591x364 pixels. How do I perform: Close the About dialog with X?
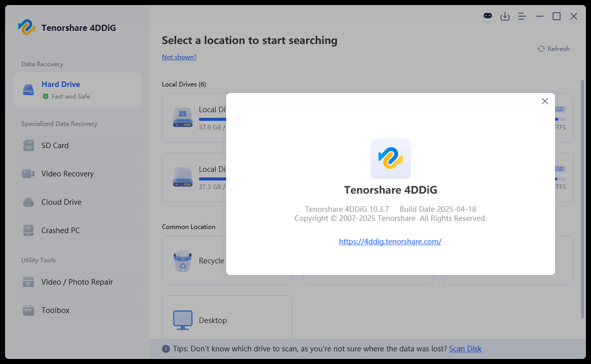click(544, 101)
